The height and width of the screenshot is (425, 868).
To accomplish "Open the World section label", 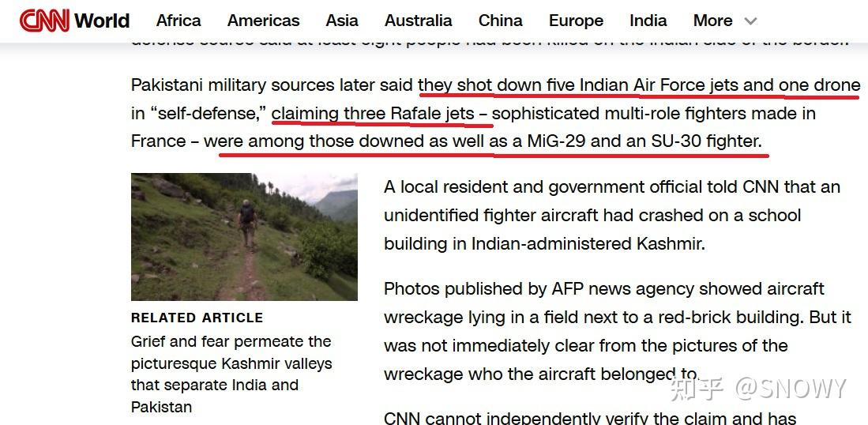I will [102, 21].
